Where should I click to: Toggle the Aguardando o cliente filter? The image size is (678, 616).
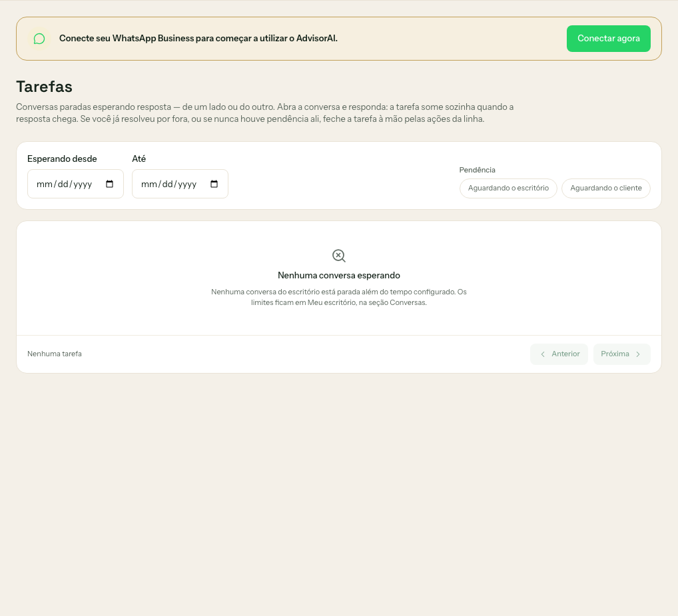pyautogui.click(x=606, y=188)
